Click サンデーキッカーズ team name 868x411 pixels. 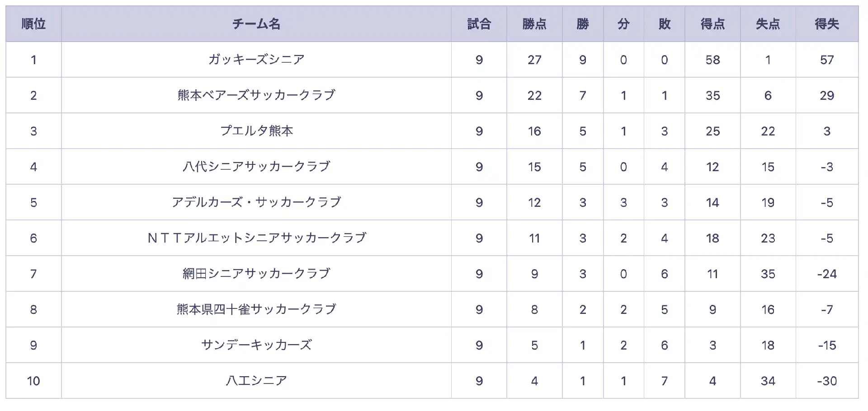[x=256, y=345]
